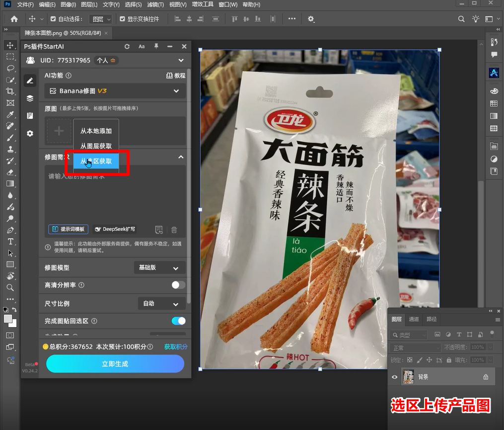Image resolution: width=504 pixels, height=430 pixels.
Task: Open the layer blend mode 正常 dropdown
Action: (415, 348)
